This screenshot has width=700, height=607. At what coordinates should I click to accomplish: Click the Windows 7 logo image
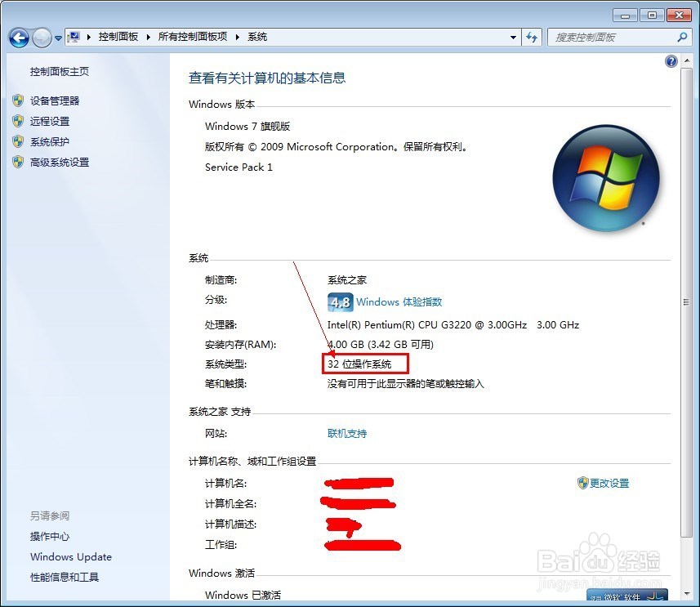[x=606, y=178]
